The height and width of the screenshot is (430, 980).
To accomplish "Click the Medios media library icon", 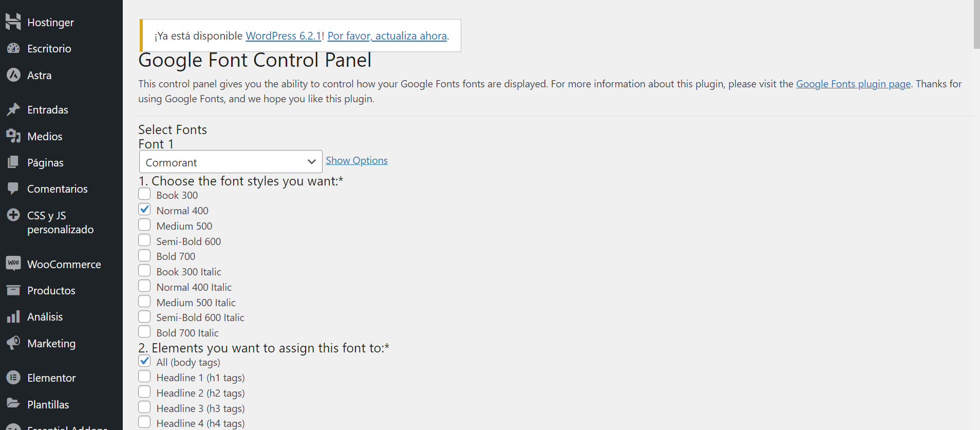I will (x=14, y=136).
